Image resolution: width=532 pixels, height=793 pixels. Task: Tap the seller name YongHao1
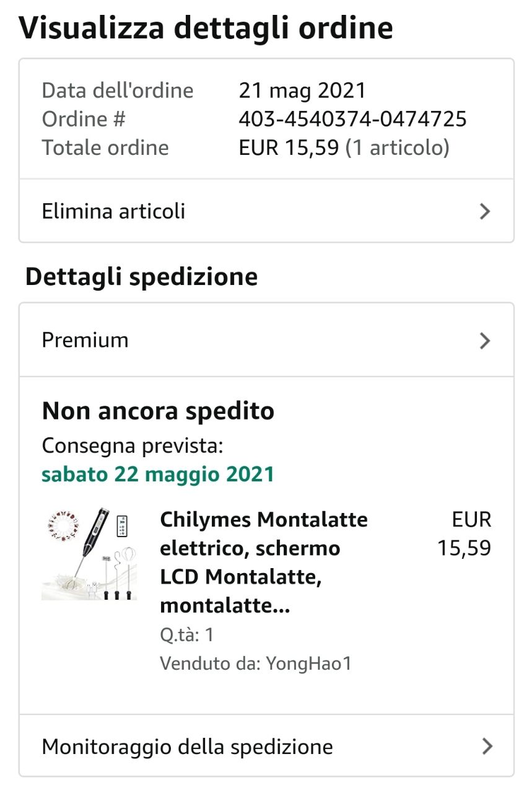[308, 664]
